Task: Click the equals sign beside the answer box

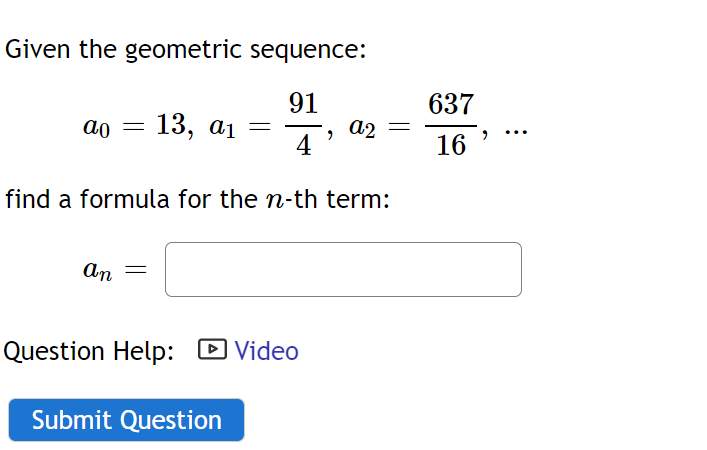Action: tap(136, 270)
